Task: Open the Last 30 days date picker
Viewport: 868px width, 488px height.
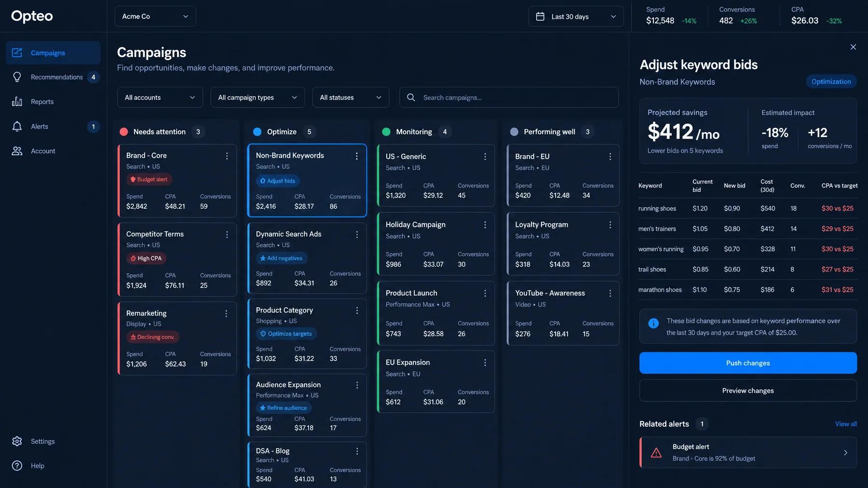Action: (576, 16)
